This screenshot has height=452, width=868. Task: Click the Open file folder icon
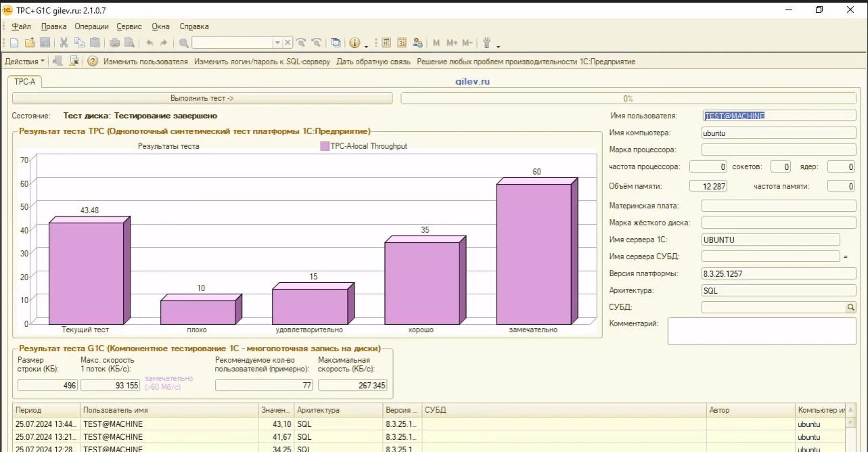pos(30,43)
